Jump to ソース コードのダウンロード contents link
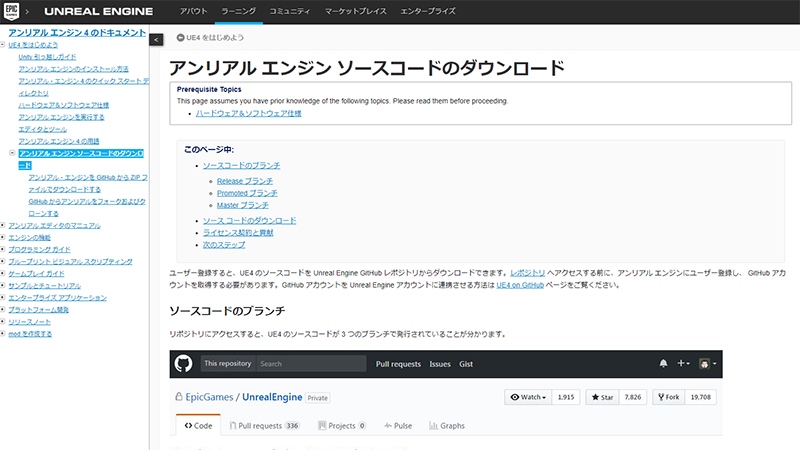 249,220
